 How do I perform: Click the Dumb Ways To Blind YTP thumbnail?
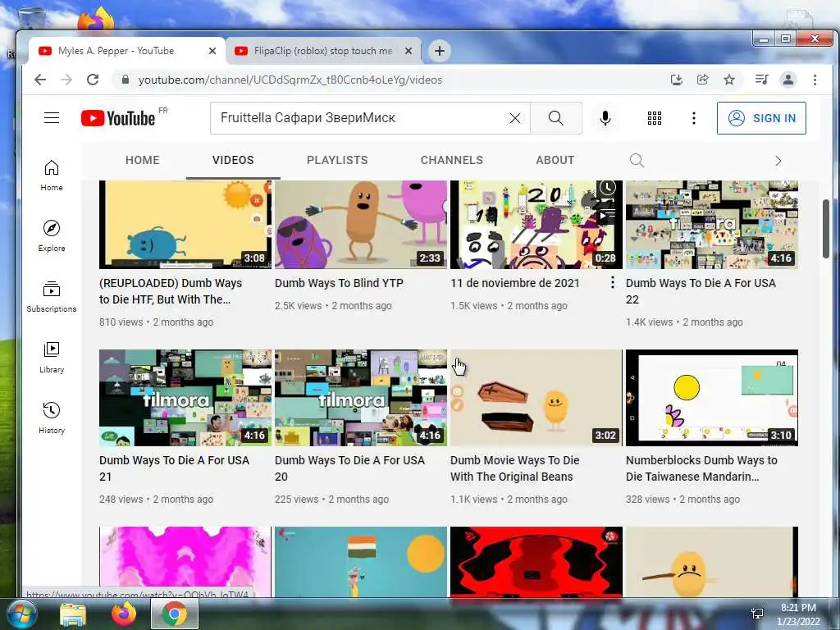point(361,225)
